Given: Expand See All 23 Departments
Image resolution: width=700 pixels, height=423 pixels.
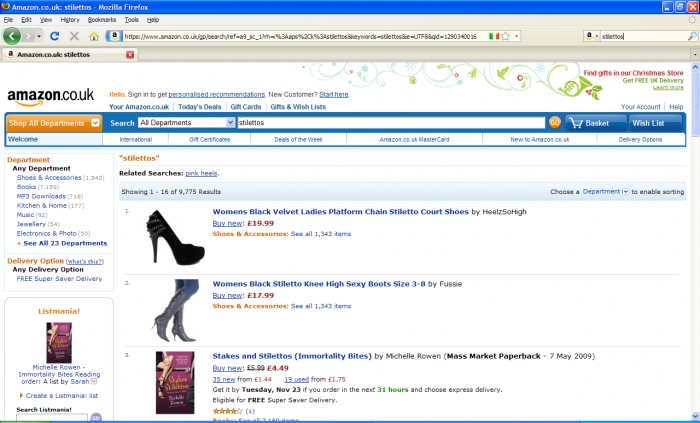Looking at the screenshot, I should [65, 244].
